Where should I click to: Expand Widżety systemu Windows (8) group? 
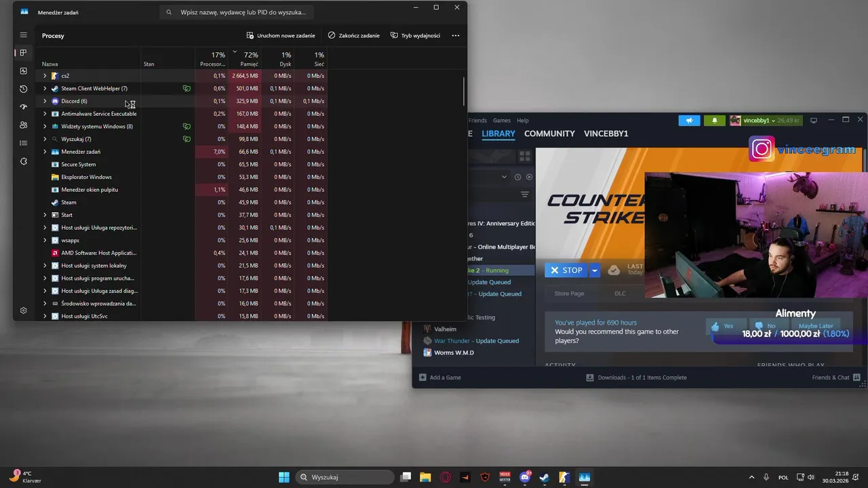pos(45,126)
